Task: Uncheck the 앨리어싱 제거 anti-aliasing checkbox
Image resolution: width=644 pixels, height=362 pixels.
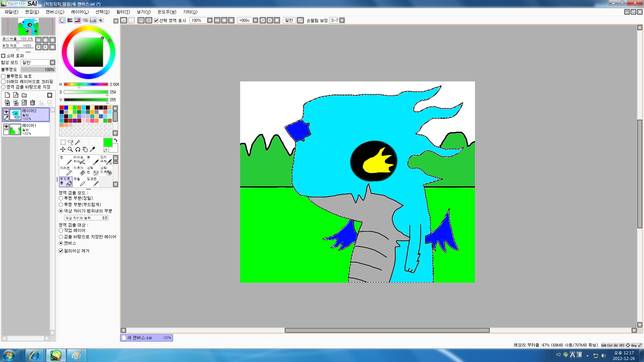Action: 61,251
